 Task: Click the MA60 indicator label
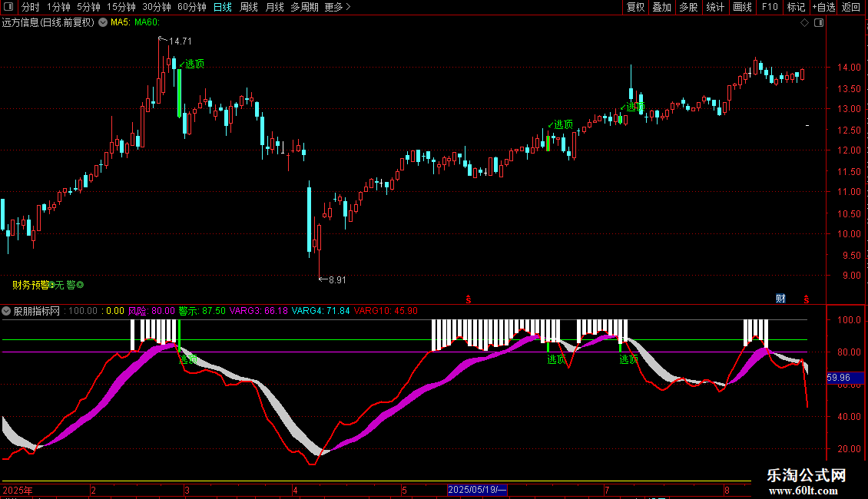click(147, 23)
